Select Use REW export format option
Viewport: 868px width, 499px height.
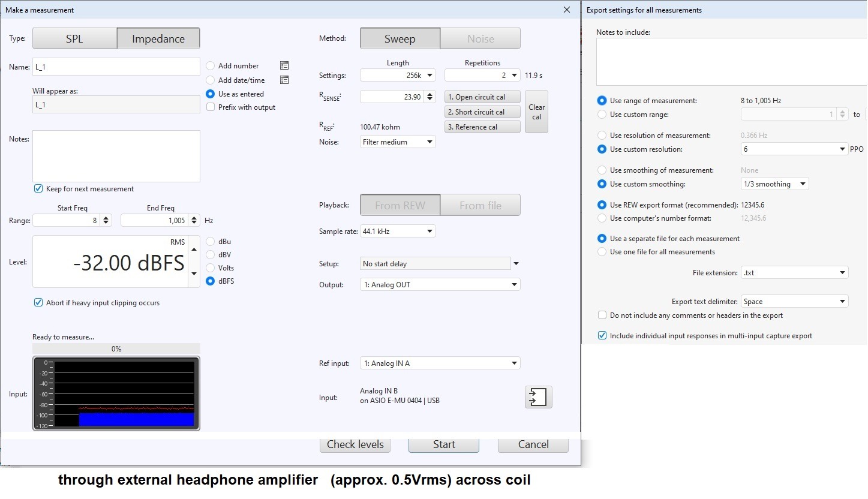click(x=602, y=205)
